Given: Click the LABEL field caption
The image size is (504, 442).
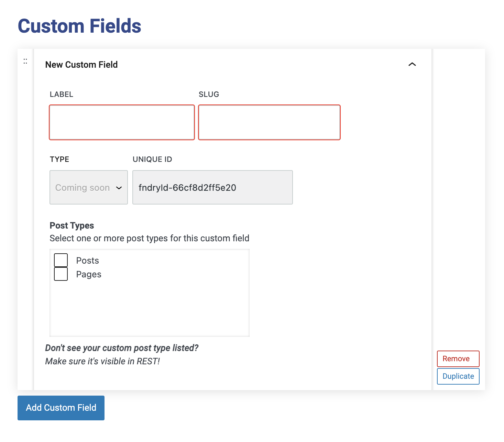Looking at the screenshot, I should pos(62,95).
